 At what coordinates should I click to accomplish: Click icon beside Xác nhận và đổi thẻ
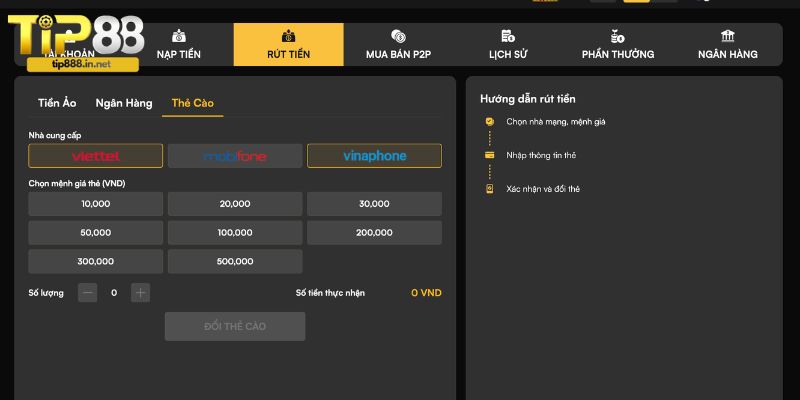tap(490, 189)
